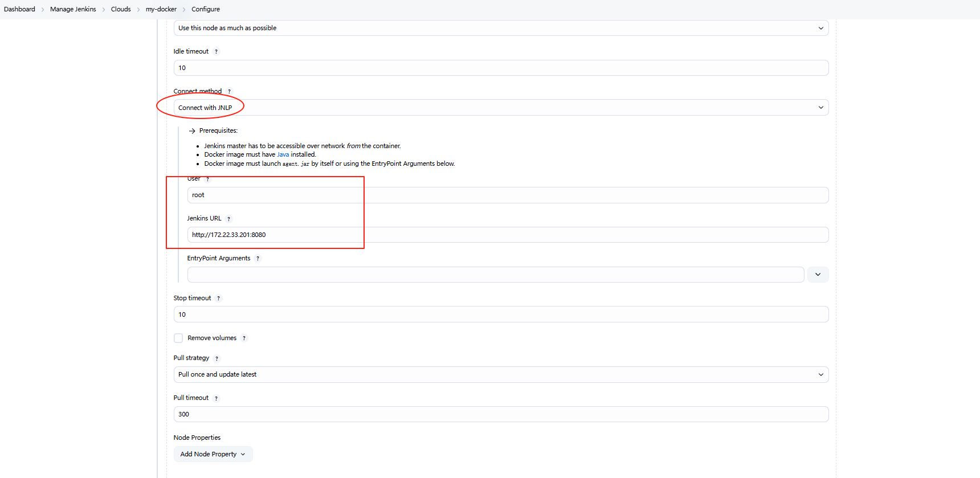The height and width of the screenshot is (478, 980).
Task: Open the Connect with JNLP dropdown
Action: coord(500,108)
